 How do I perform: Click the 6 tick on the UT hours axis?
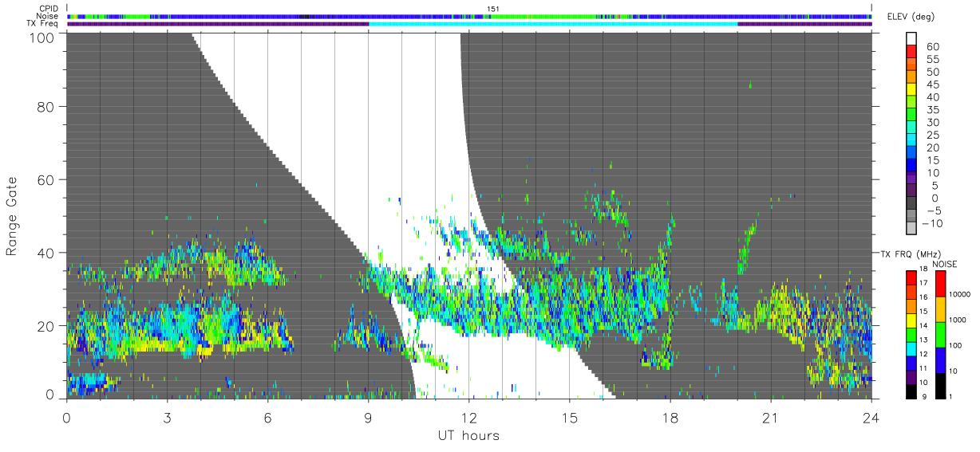tap(267, 419)
